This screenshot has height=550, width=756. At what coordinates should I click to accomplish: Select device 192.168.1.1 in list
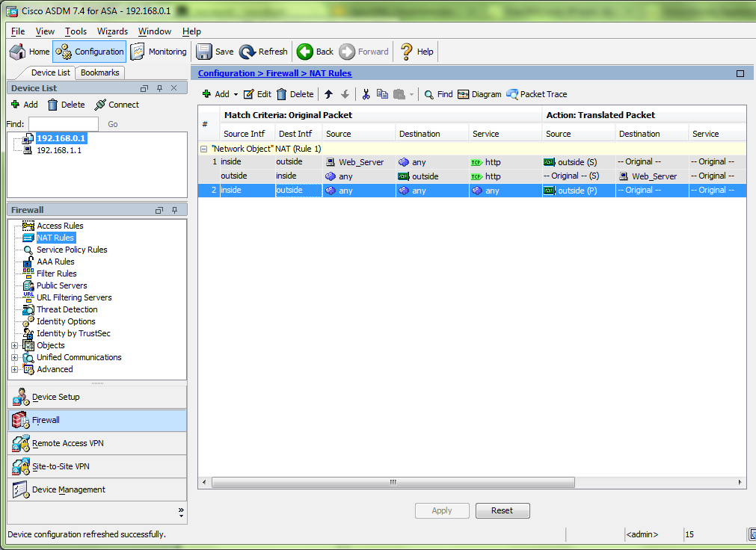pos(59,150)
